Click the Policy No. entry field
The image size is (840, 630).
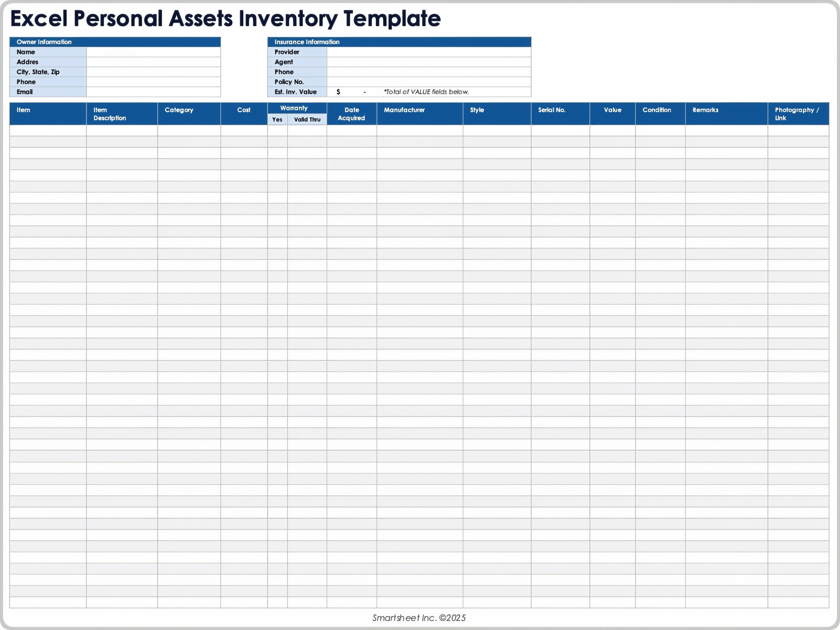[x=429, y=82]
